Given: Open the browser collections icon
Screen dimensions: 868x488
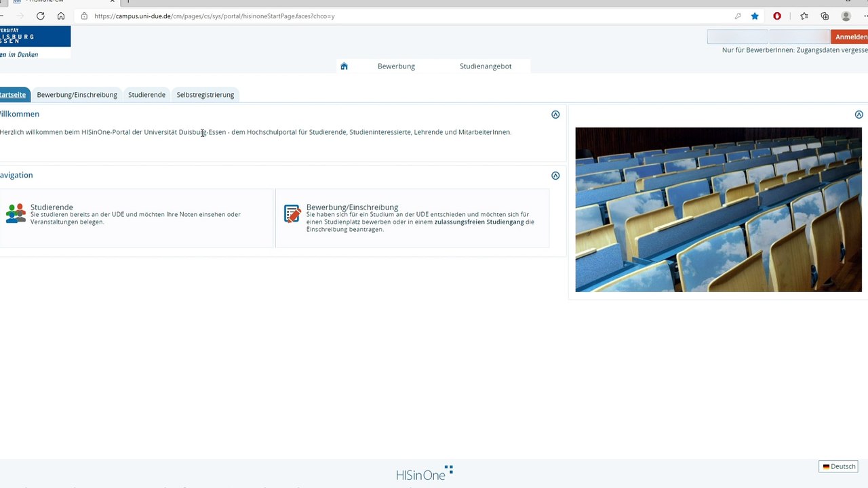Looking at the screenshot, I should (825, 16).
